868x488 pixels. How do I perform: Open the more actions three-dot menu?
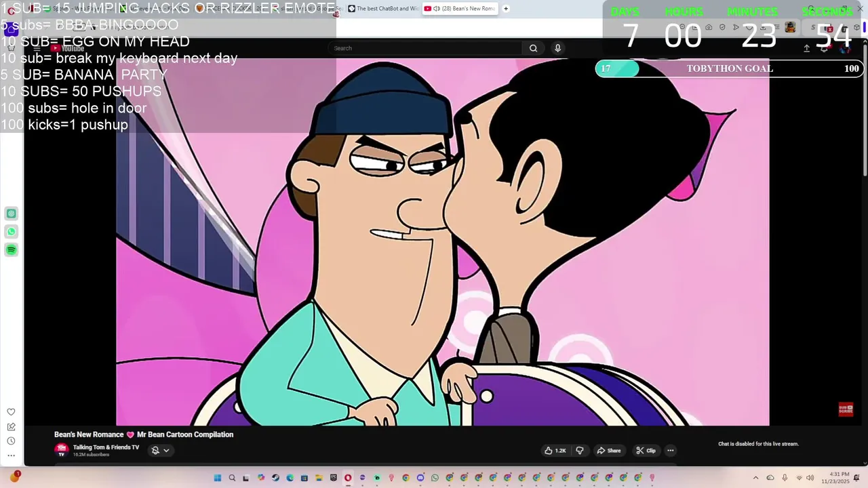click(670, 451)
